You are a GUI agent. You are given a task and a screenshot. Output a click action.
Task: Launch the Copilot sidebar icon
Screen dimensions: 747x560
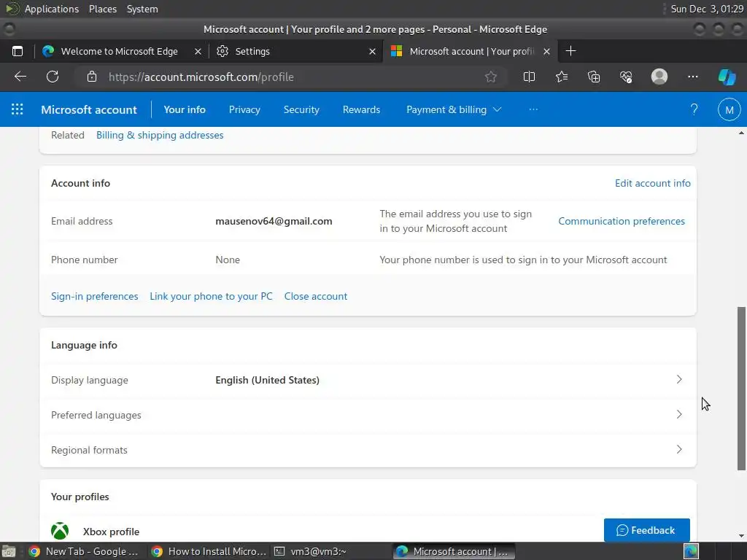[727, 77]
